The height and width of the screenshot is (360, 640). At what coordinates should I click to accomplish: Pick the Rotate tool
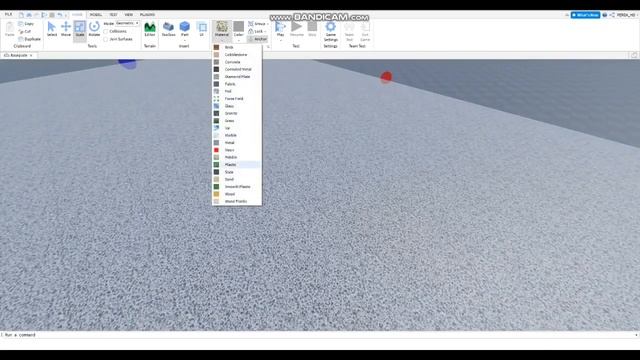94,29
